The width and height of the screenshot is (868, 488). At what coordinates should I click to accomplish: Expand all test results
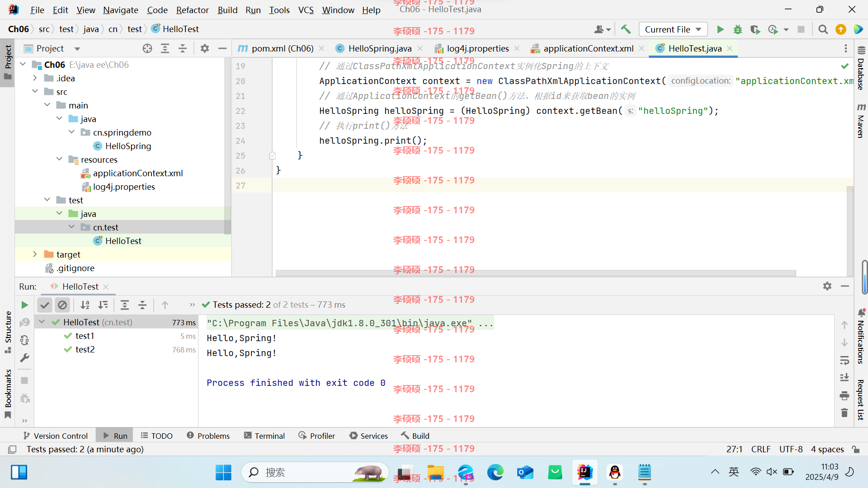point(125,305)
